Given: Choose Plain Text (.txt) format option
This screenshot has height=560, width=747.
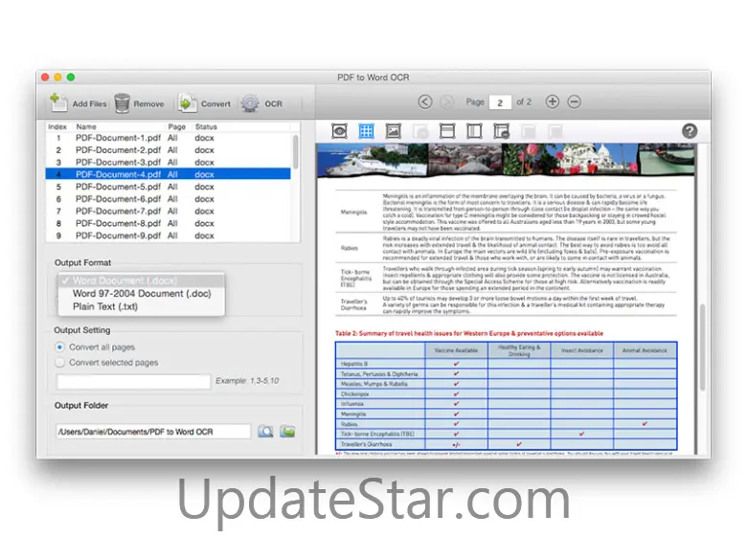Looking at the screenshot, I should pyautogui.click(x=141, y=306).
